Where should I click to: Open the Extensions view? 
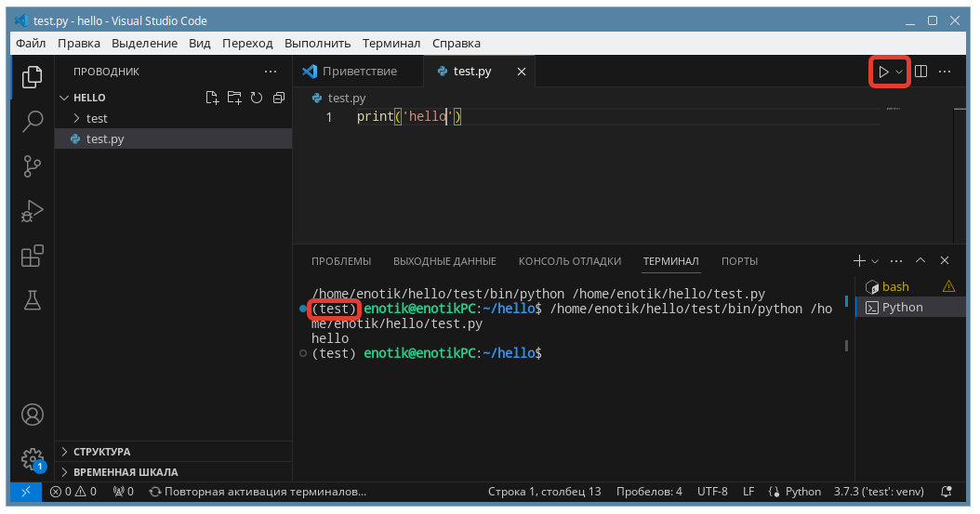tap(32, 256)
